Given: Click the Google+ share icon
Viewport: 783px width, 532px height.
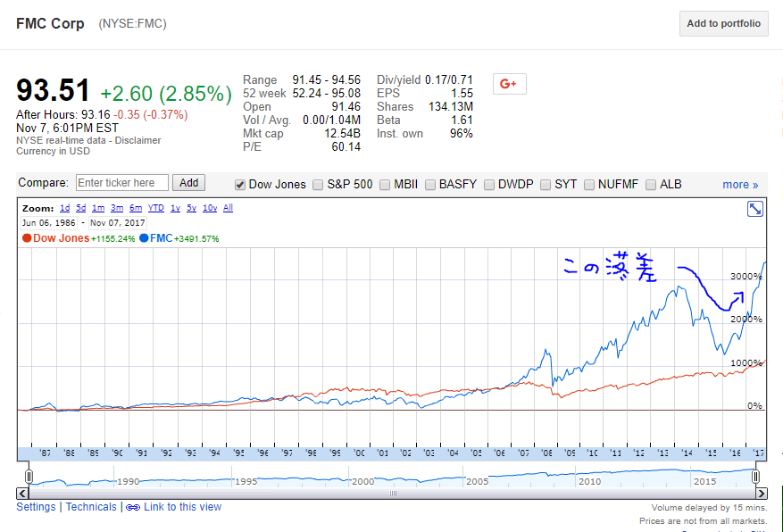Looking at the screenshot, I should (509, 84).
